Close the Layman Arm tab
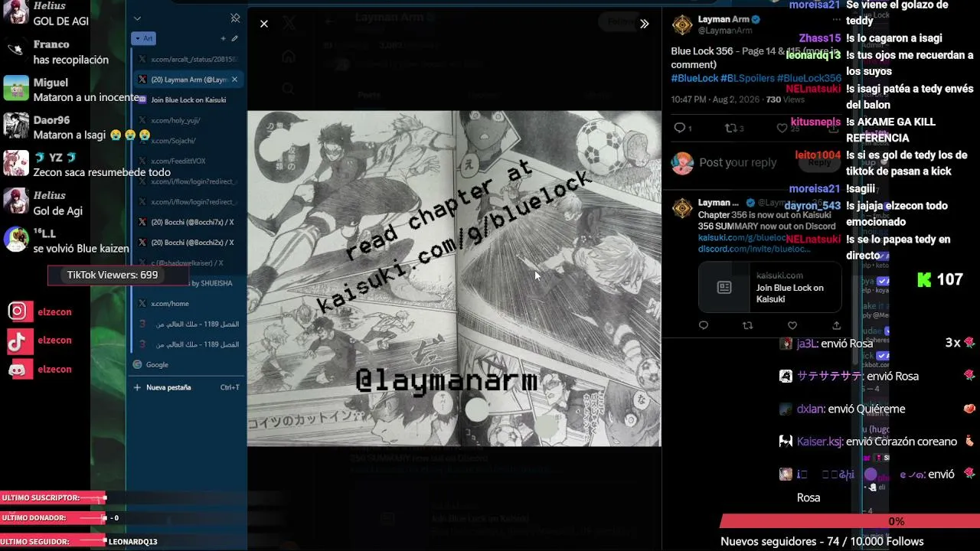Viewport: 980px width, 551px height. [x=234, y=80]
